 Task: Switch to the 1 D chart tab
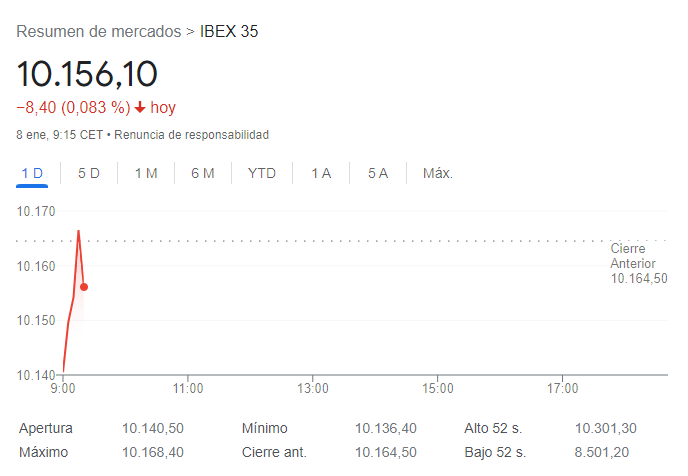[32, 173]
